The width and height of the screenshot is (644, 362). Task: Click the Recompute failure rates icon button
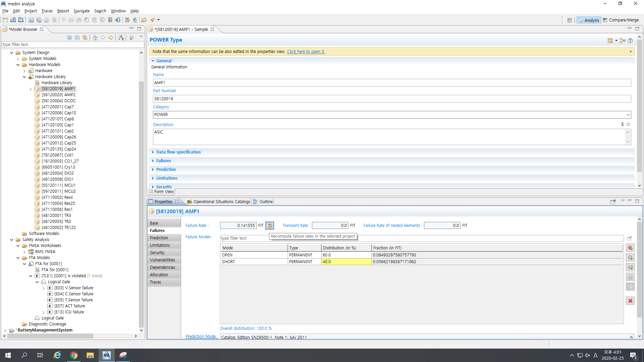[x=270, y=226]
